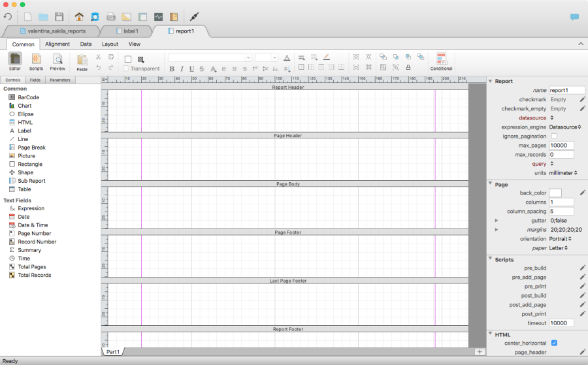
Task: Open the chat bubble feedback icon
Action: 574,17
